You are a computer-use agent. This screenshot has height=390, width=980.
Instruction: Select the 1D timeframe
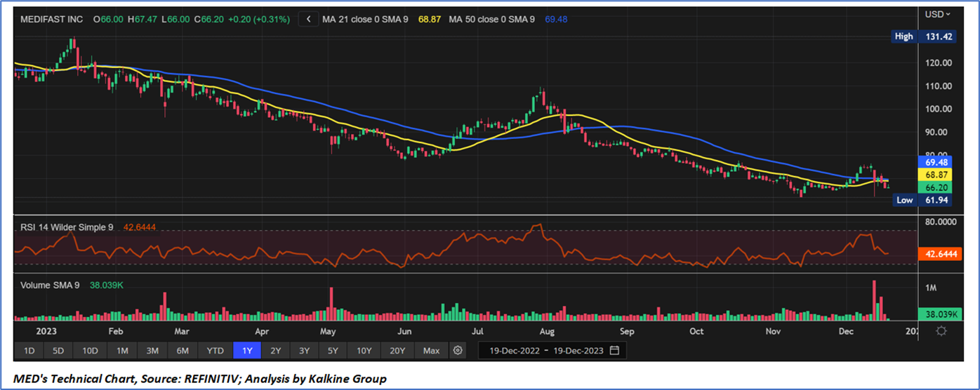coord(29,350)
